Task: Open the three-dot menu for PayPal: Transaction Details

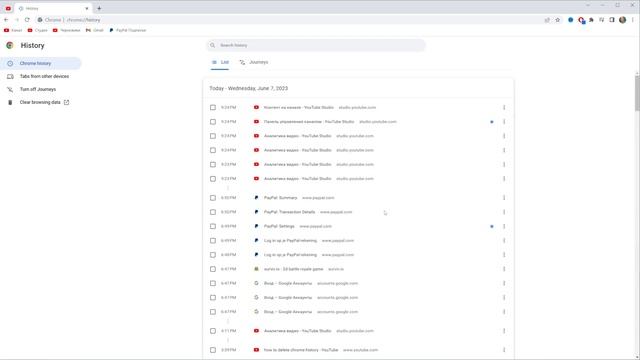Action: click(x=504, y=212)
